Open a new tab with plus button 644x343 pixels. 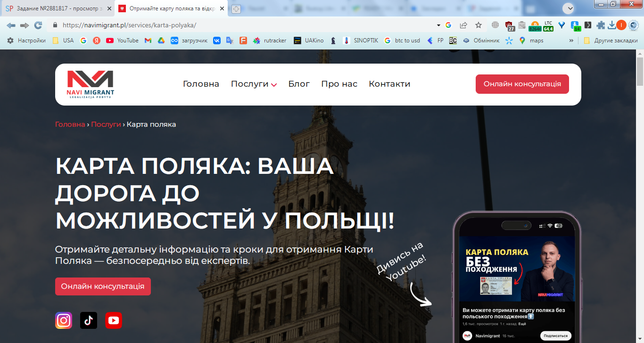(x=236, y=9)
